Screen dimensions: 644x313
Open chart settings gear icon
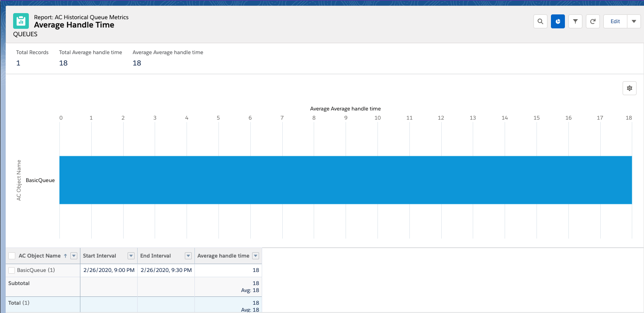pyautogui.click(x=630, y=88)
